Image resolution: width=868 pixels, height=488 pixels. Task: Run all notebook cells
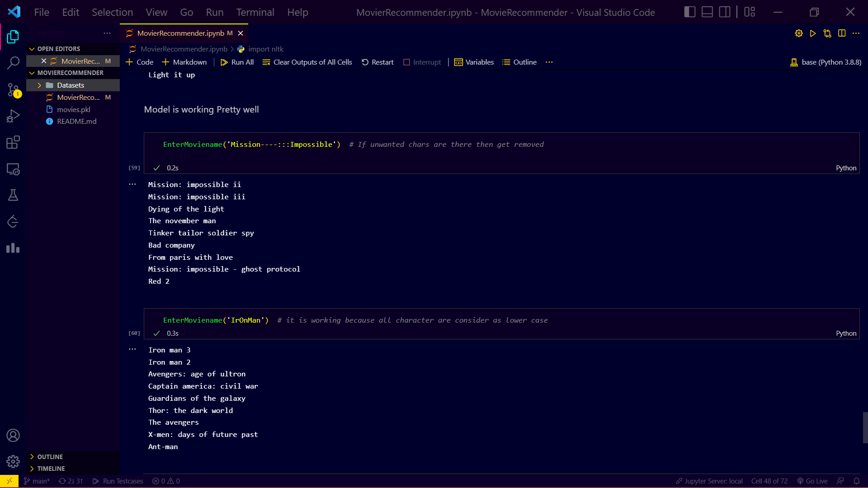click(236, 62)
